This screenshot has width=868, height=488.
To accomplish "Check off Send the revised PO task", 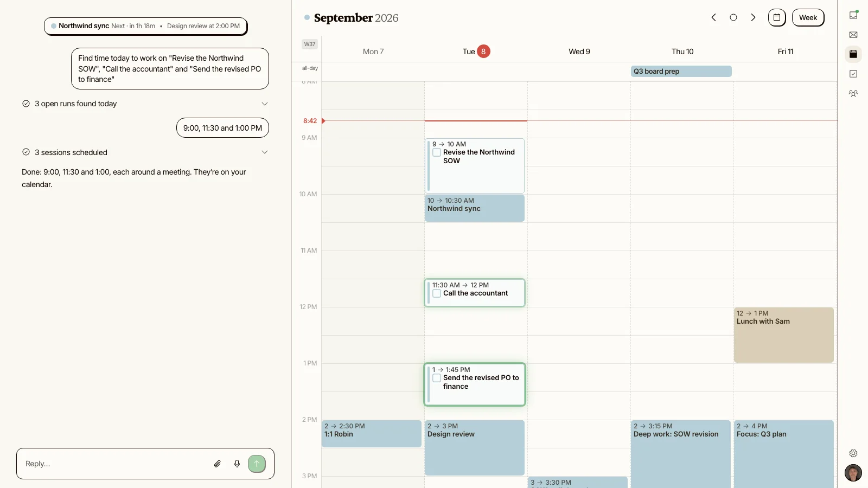I will [x=437, y=378].
